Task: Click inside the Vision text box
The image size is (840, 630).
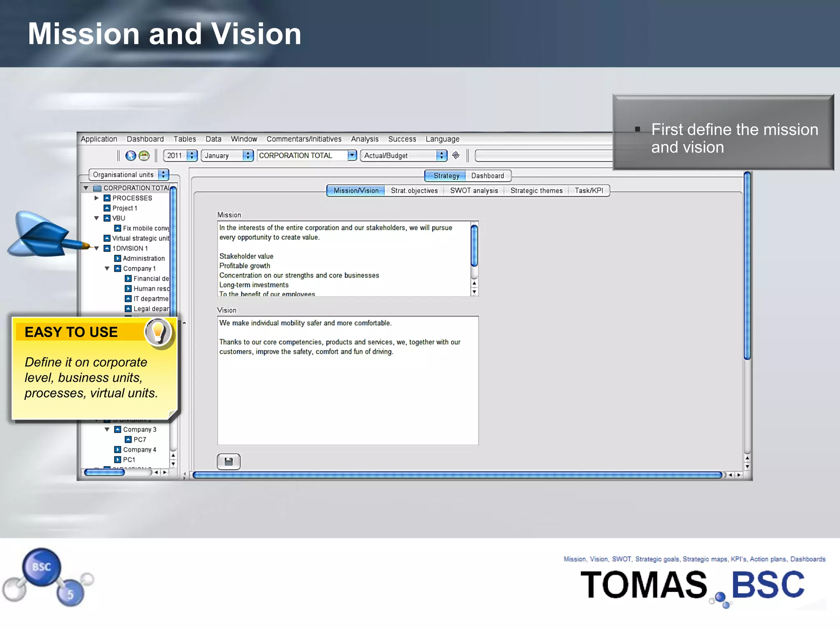Action: [x=348, y=380]
